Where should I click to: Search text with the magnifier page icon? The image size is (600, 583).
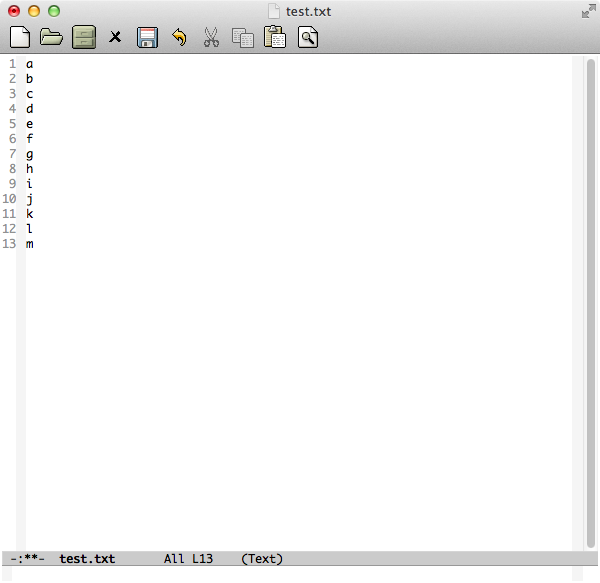click(308, 37)
